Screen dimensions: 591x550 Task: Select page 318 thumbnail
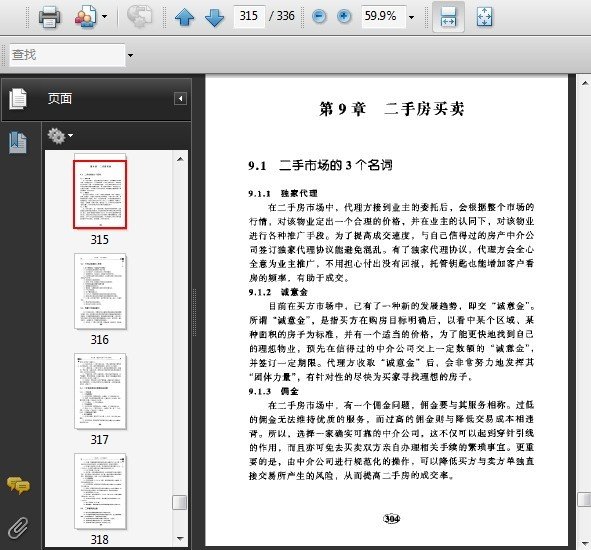100,491
